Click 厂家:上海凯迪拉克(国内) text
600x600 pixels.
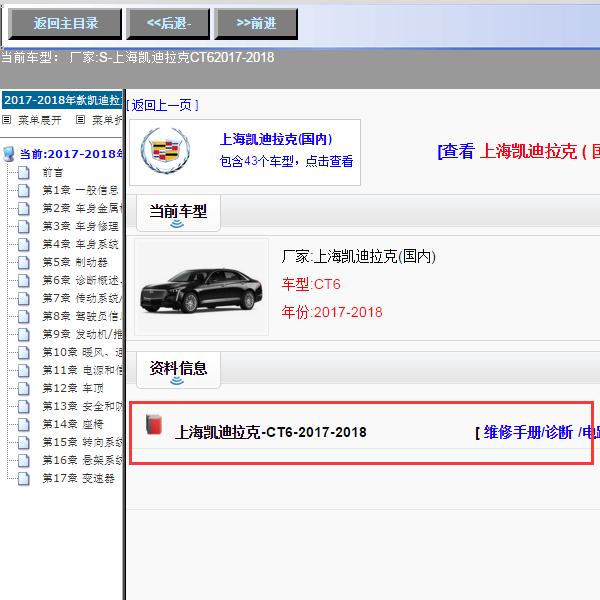(x=359, y=256)
